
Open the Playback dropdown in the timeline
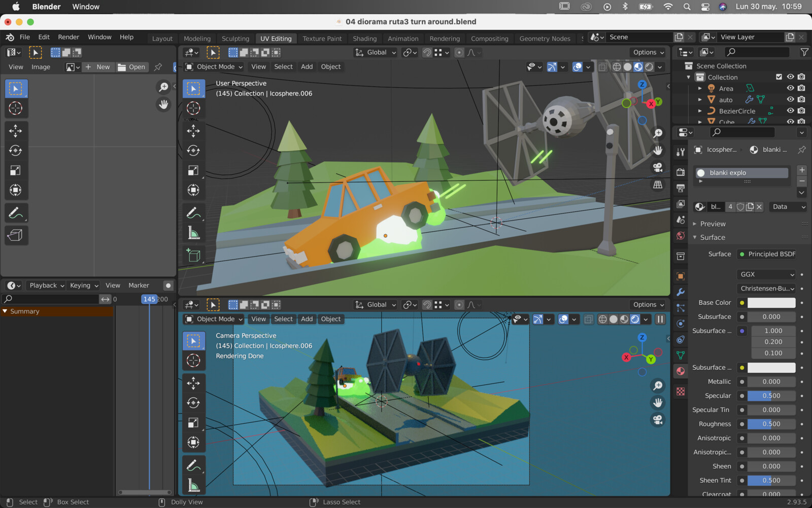pos(46,285)
